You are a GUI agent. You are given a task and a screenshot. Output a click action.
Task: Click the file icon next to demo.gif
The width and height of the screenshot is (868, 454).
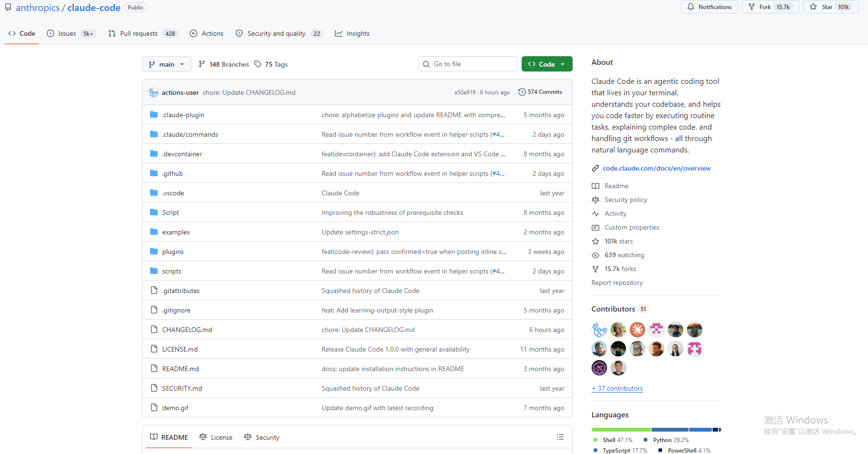pos(154,407)
